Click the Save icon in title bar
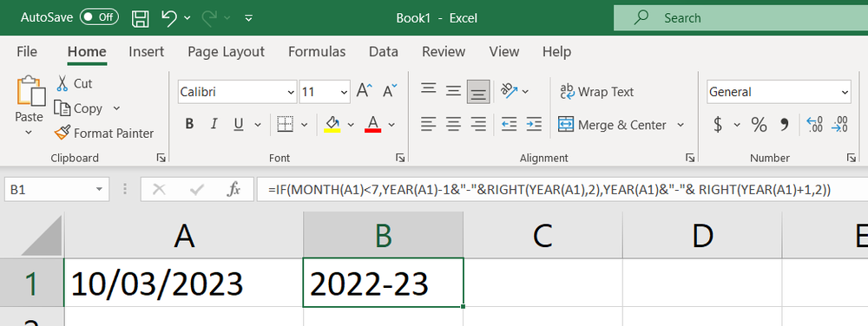 click(141, 18)
